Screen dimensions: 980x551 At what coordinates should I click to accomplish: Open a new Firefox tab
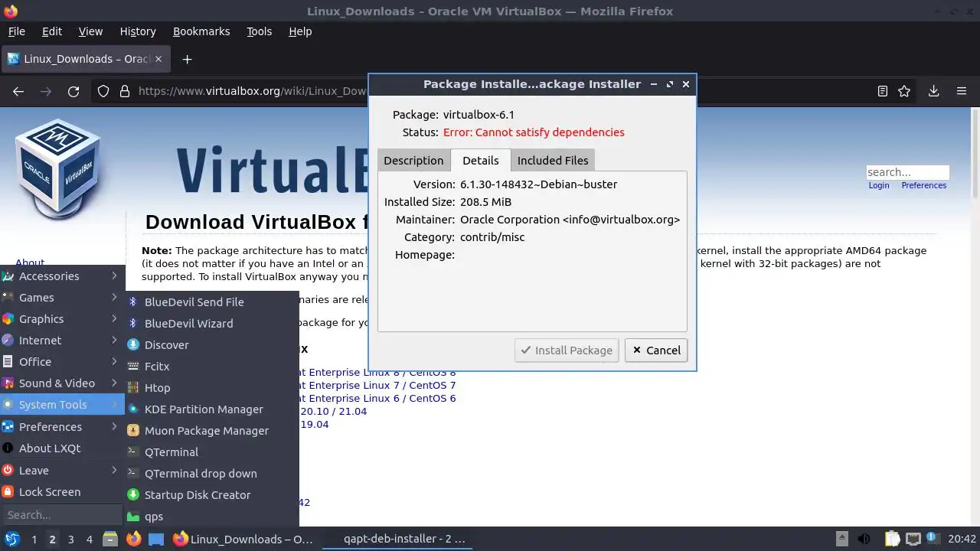pos(187,59)
